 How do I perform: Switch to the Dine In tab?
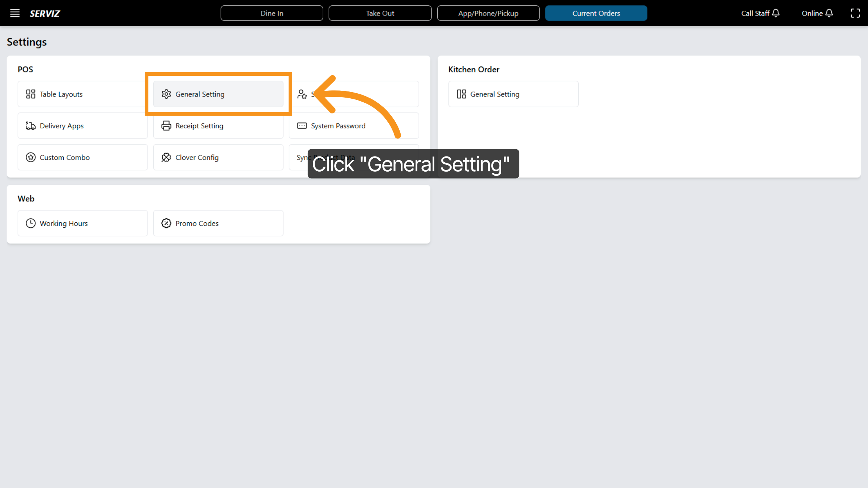[272, 13]
